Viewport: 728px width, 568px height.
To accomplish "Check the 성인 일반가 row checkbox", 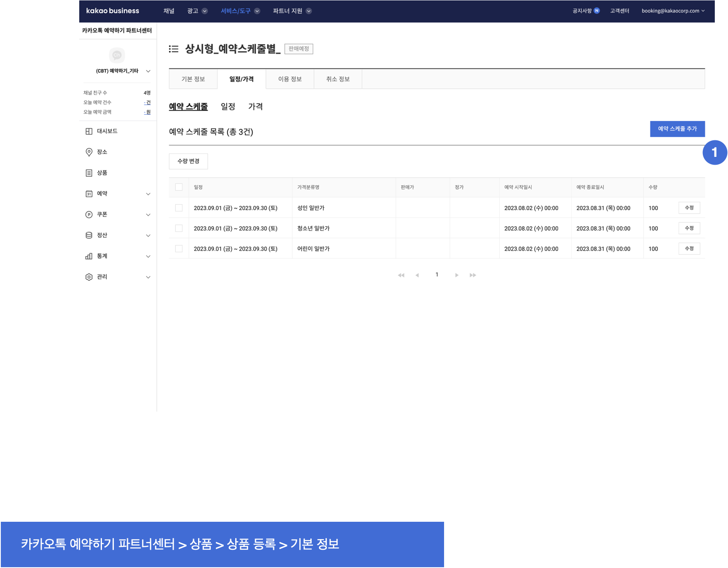I will [x=179, y=208].
